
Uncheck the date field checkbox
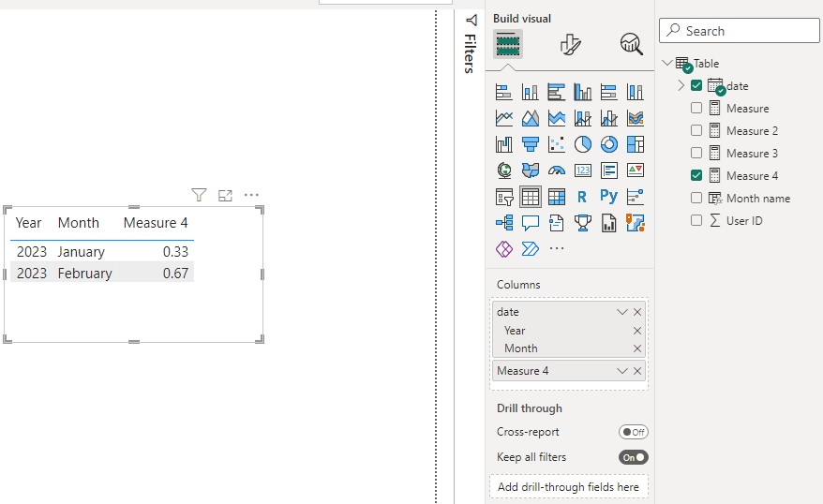click(696, 85)
